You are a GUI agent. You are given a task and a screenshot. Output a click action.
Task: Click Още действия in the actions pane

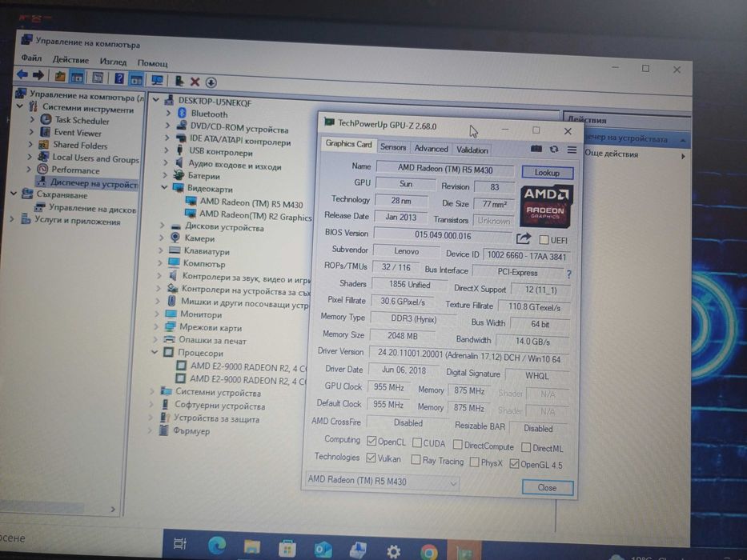tap(611, 154)
